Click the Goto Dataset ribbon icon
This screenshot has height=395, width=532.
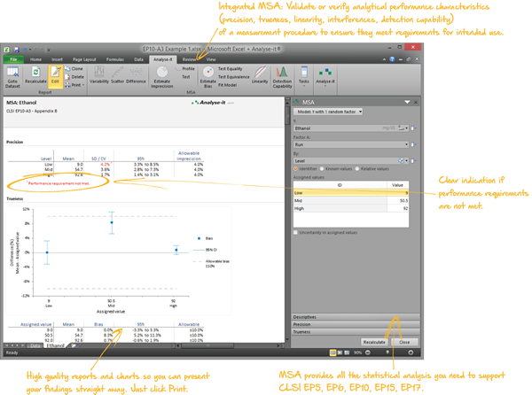pyautogui.click(x=12, y=77)
